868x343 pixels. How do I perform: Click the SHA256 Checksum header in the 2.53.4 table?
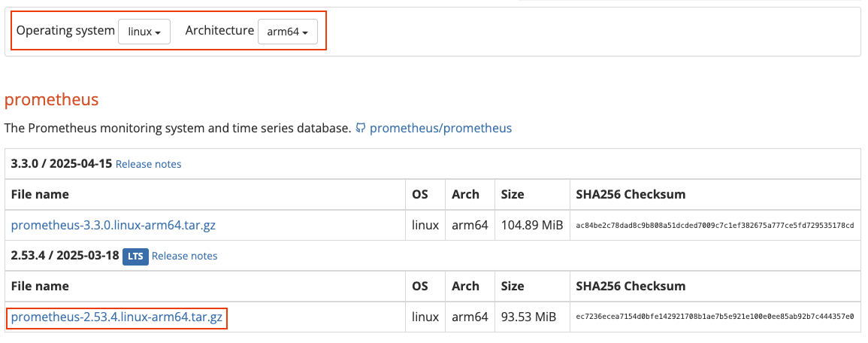(x=631, y=286)
